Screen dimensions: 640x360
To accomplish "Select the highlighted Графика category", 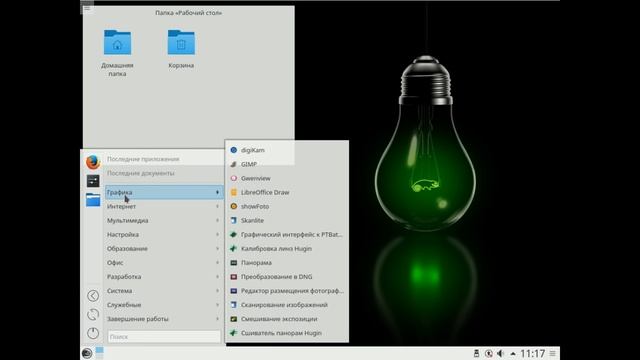I will point(164,192).
